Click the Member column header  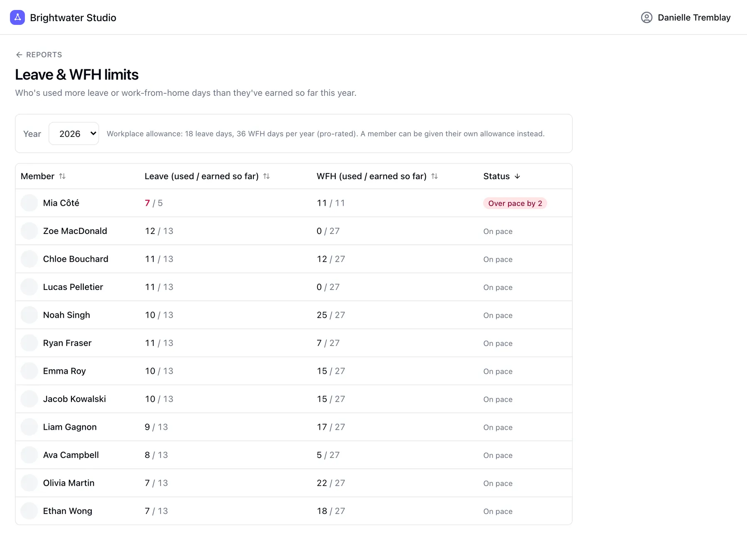[x=43, y=176]
